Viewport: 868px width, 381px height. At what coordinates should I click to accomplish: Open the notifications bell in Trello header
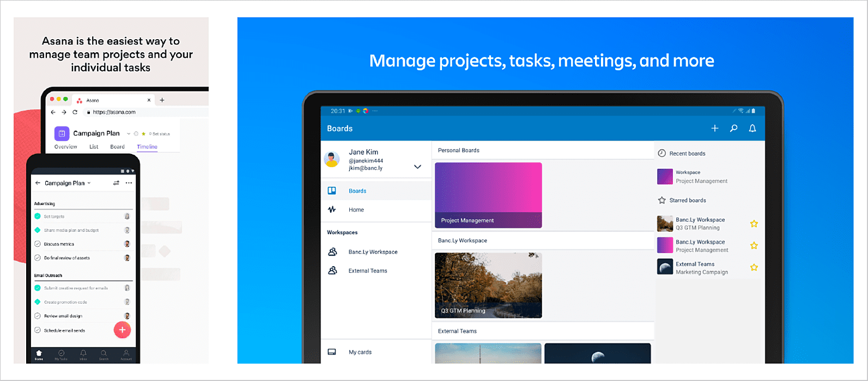pyautogui.click(x=752, y=128)
